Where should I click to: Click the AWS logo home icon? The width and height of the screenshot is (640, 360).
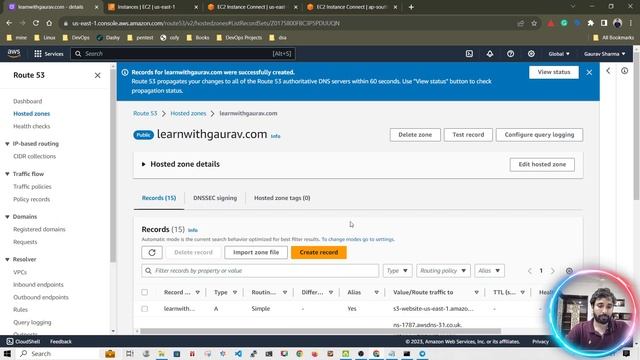coord(14,53)
